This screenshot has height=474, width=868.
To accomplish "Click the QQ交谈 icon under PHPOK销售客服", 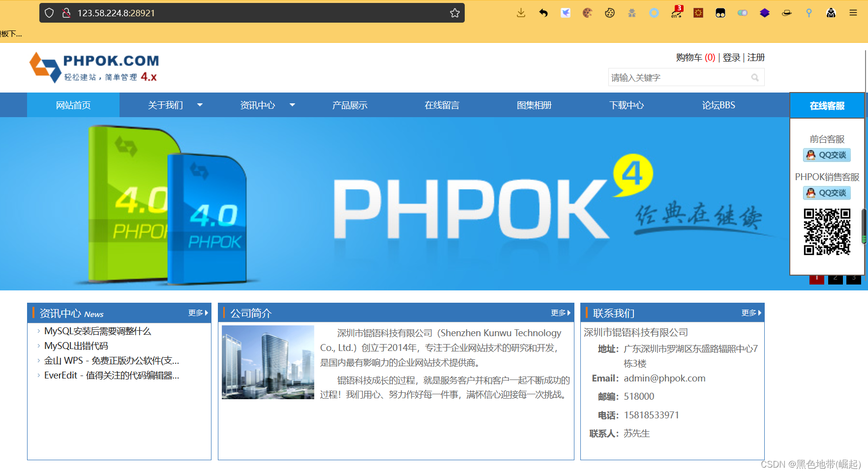I will tap(827, 193).
